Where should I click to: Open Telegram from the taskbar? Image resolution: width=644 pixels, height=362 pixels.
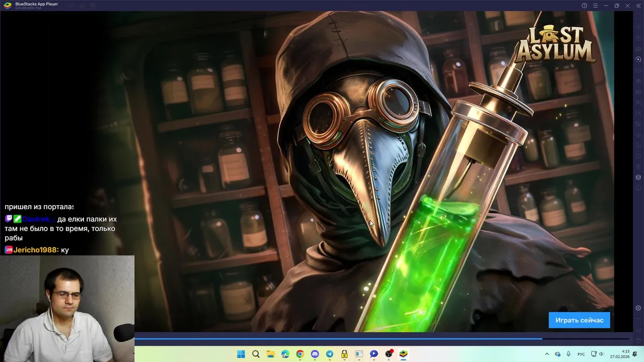[330, 354]
